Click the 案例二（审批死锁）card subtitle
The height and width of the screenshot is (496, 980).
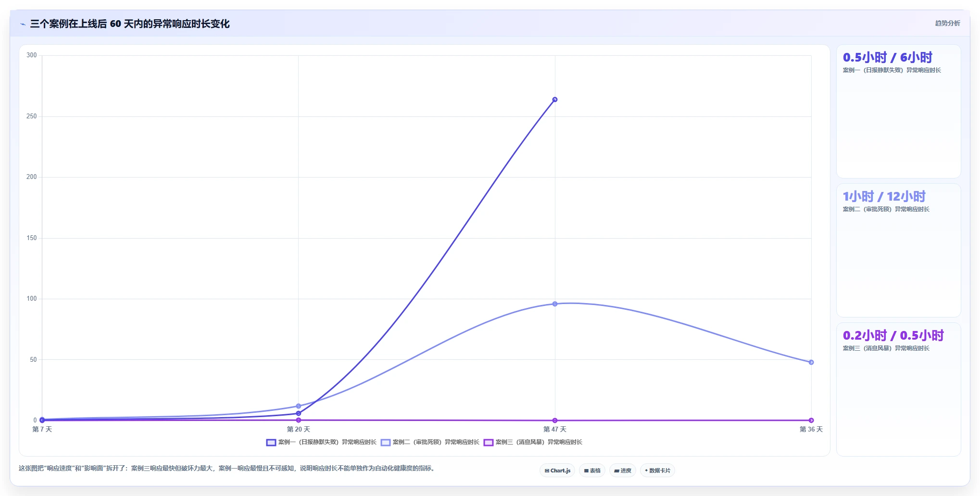[886, 209]
